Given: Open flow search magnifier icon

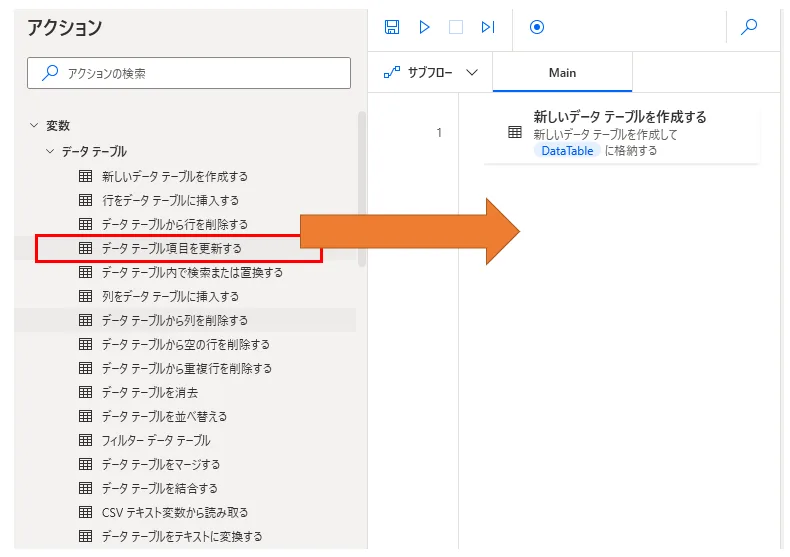Looking at the screenshot, I should [x=749, y=27].
